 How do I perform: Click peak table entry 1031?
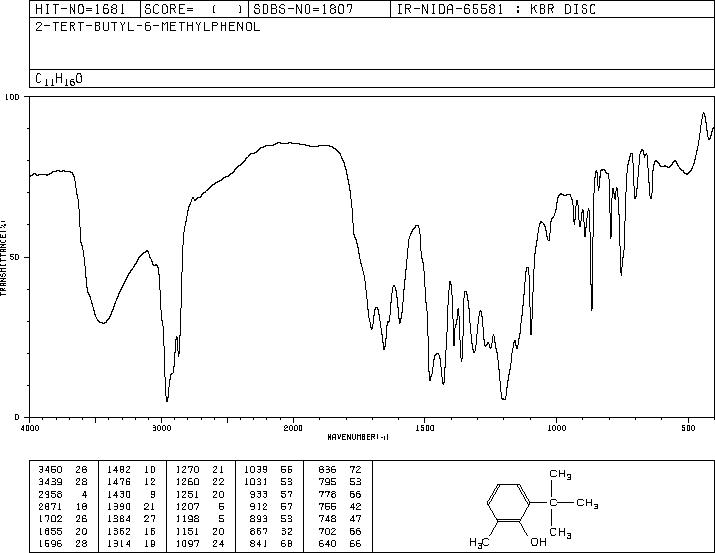click(x=256, y=482)
